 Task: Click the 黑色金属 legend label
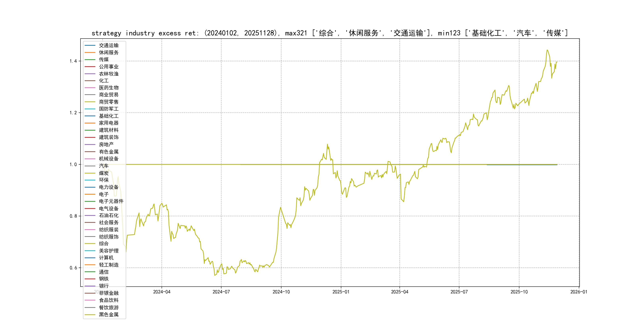tap(109, 314)
